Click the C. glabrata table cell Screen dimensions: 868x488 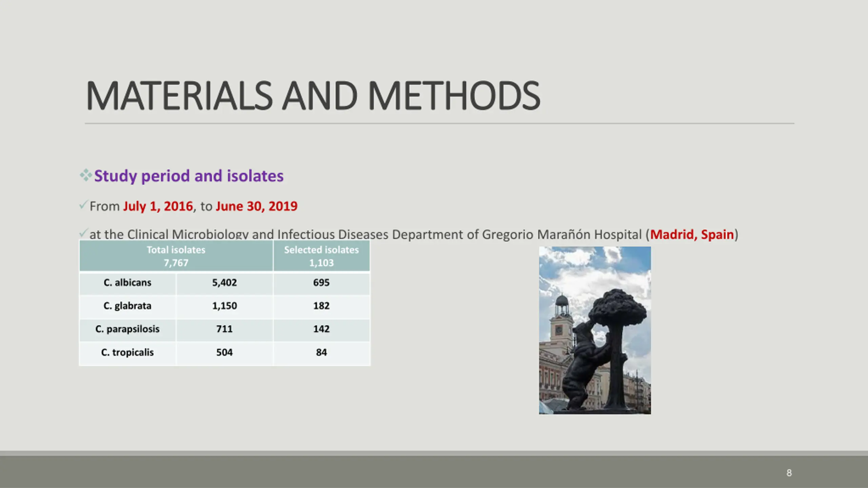tap(127, 306)
